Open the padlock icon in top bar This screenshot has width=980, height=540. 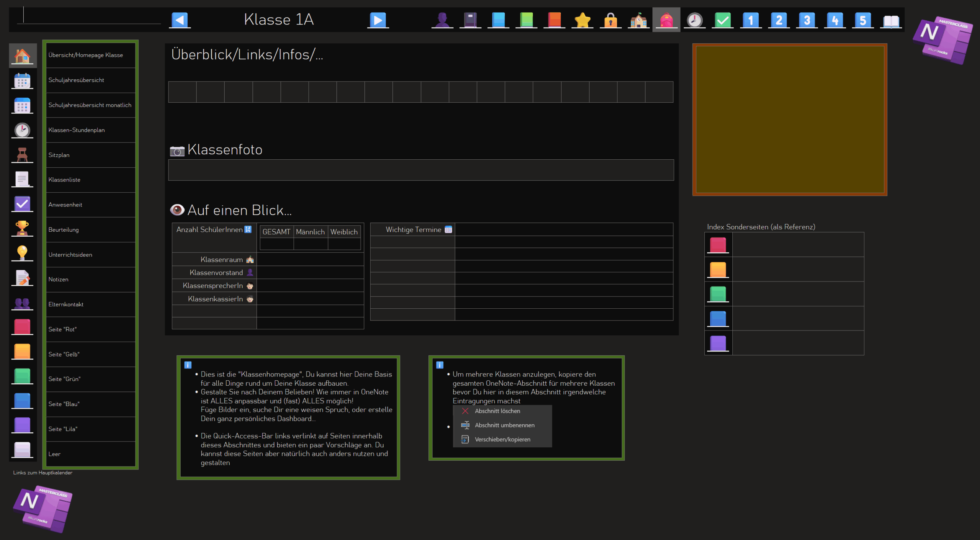[610, 20]
